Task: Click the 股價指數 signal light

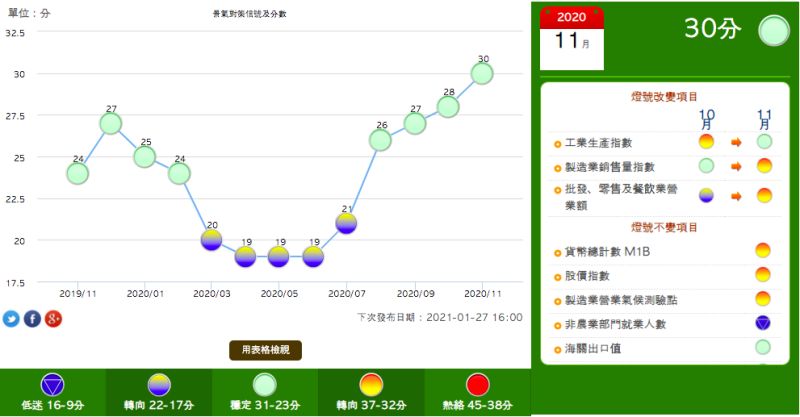Action: (x=763, y=275)
